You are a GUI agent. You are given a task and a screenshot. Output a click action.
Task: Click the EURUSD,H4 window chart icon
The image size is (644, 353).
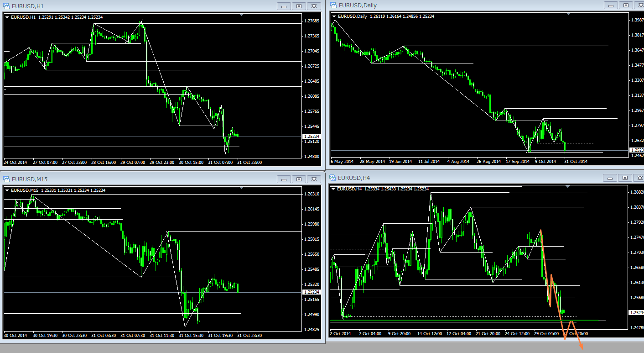pos(332,178)
